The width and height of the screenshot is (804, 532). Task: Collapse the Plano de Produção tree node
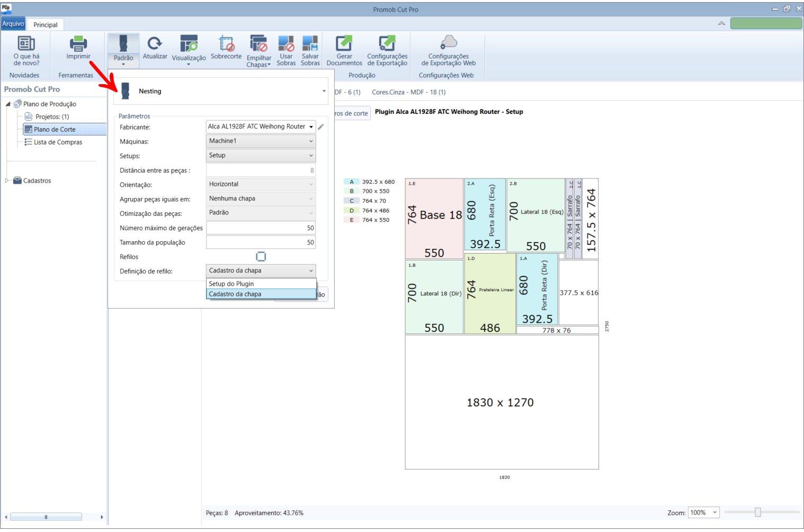click(8, 104)
